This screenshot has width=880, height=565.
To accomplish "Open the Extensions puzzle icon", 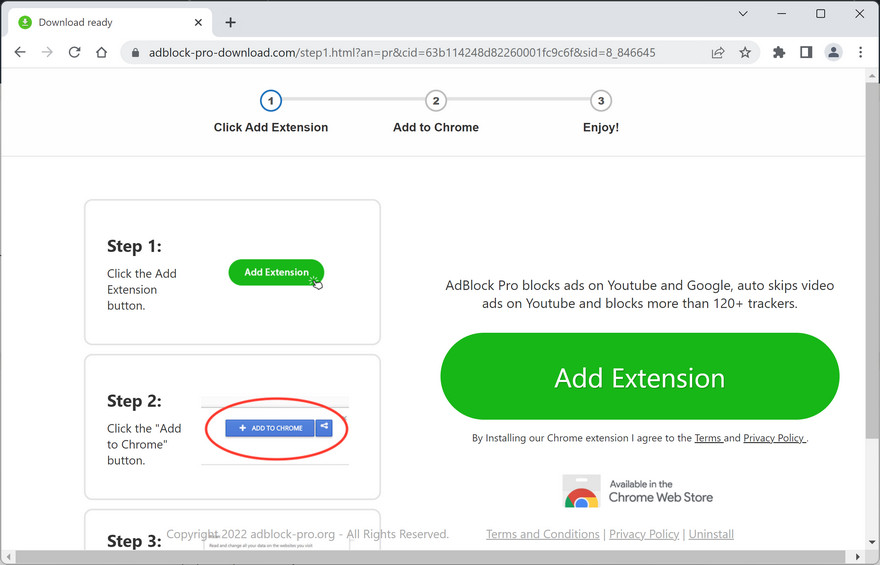I will pos(779,52).
